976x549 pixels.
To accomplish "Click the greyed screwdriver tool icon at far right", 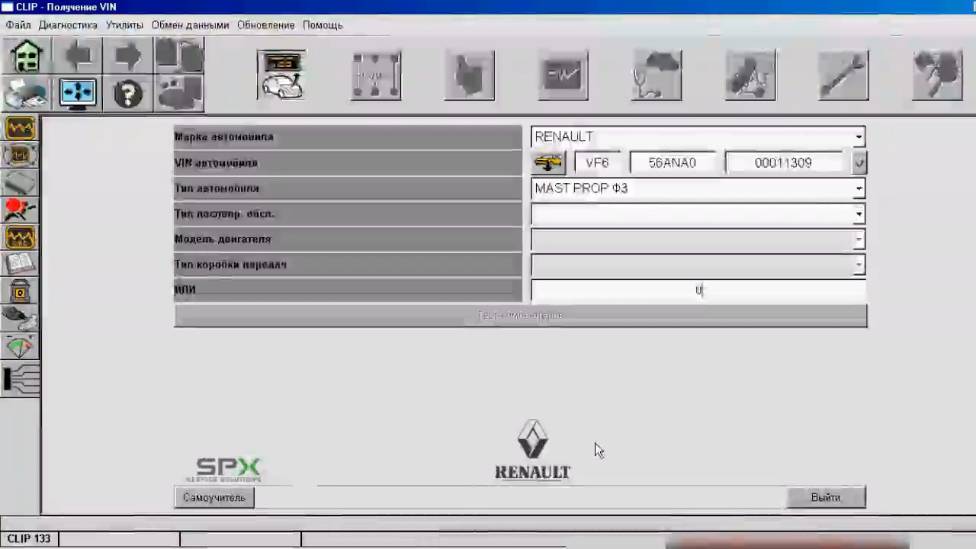I will (x=937, y=75).
